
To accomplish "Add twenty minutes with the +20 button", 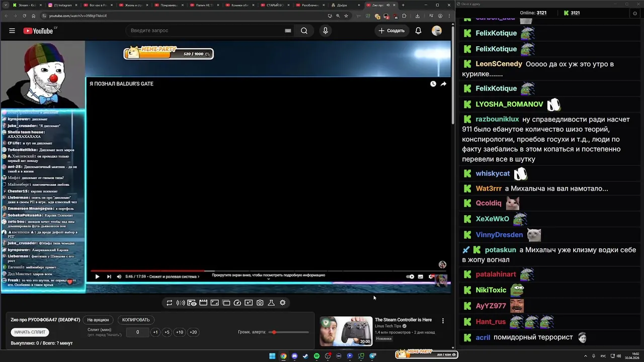I will (x=193, y=332).
